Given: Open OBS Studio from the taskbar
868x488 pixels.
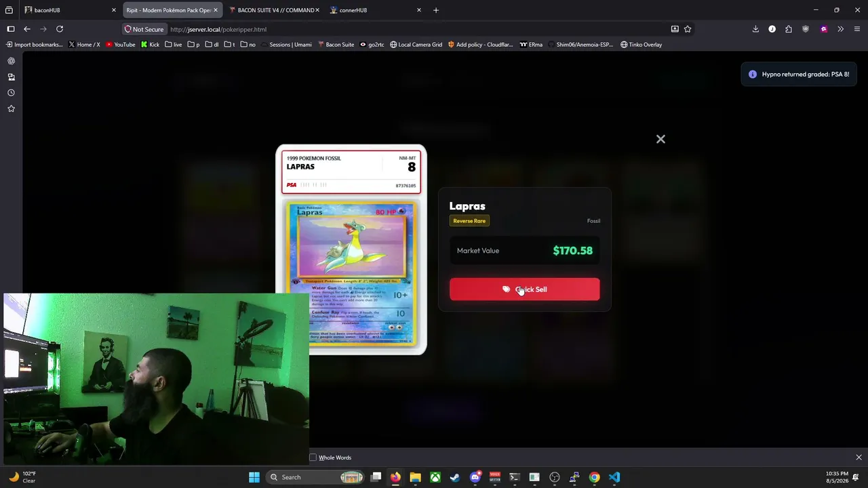Looking at the screenshot, I should (554, 477).
